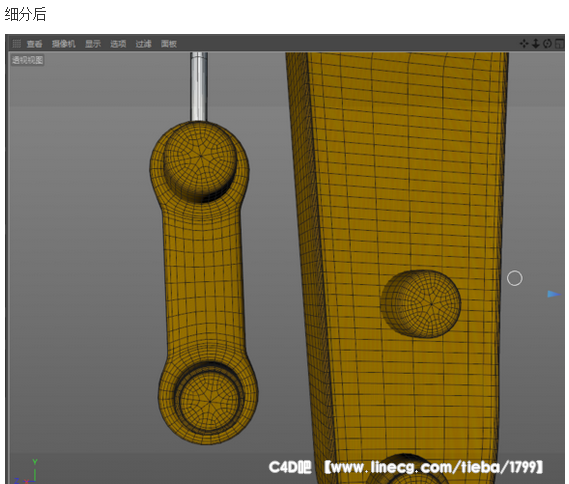The width and height of the screenshot is (569, 484).
Task: Click the silver cylinder rod object
Action: point(199,86)
